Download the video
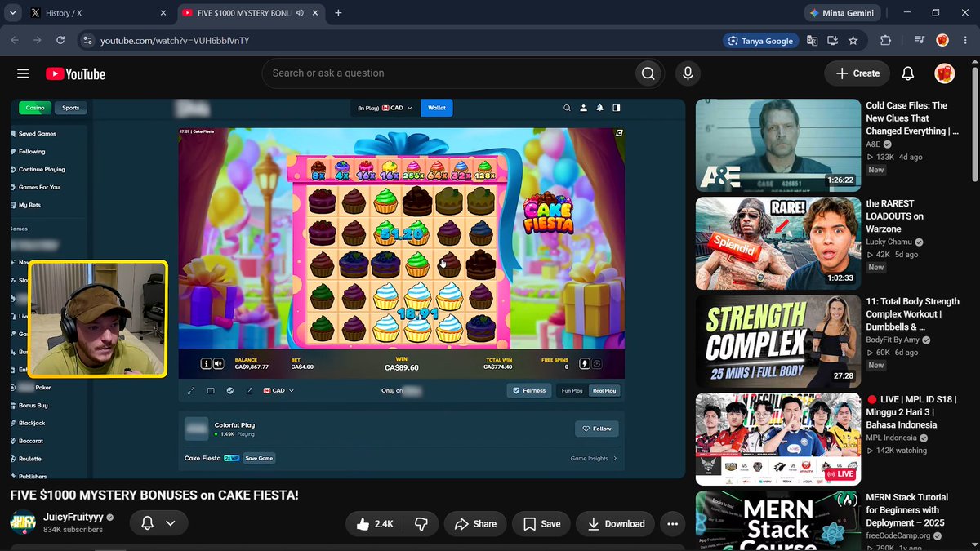 (615, 524)
